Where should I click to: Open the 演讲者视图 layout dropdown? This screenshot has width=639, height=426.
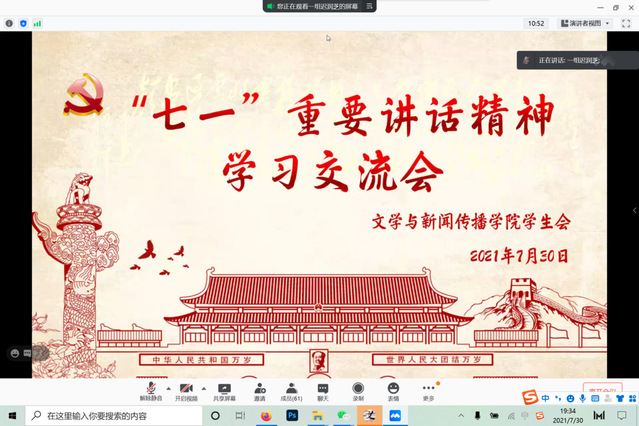[585, 22]
